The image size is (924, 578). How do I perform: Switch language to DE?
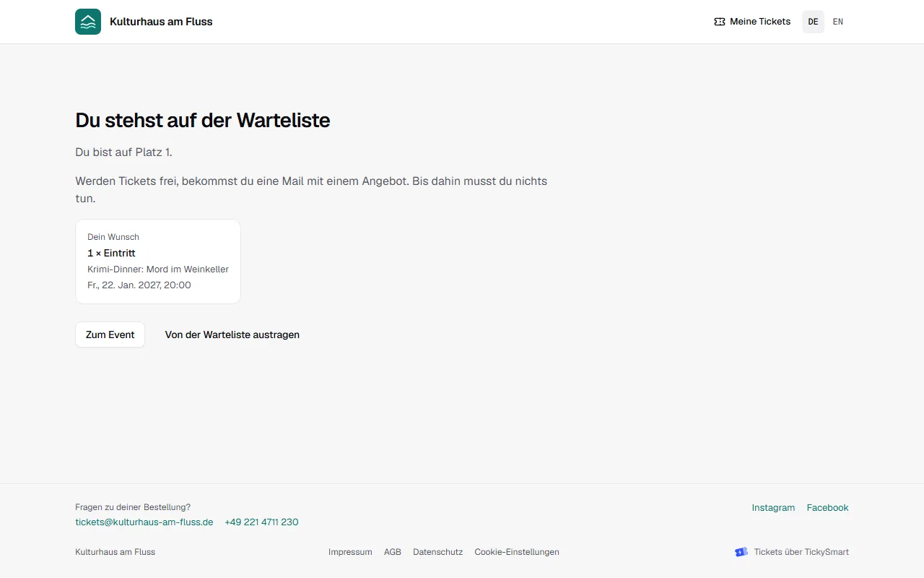coord(813,22)
